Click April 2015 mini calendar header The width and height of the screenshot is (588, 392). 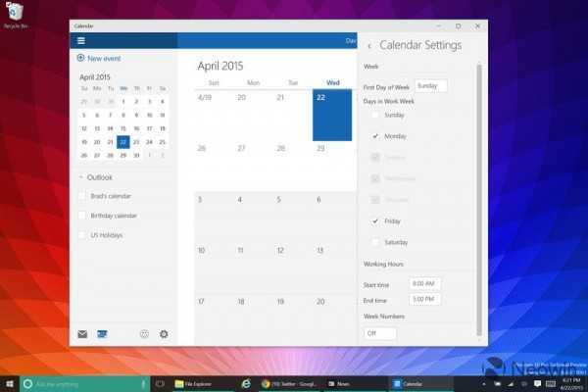coord(95,76)
